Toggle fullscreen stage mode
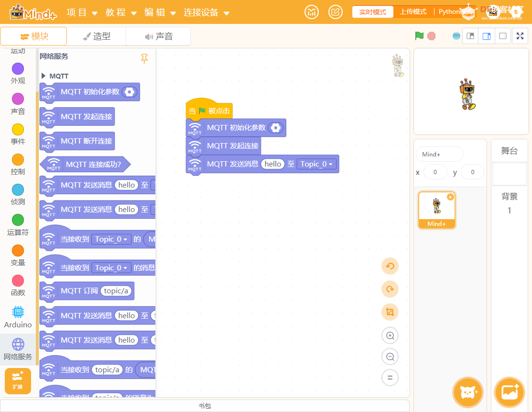 pyautogui.click(x=520, y=36)
